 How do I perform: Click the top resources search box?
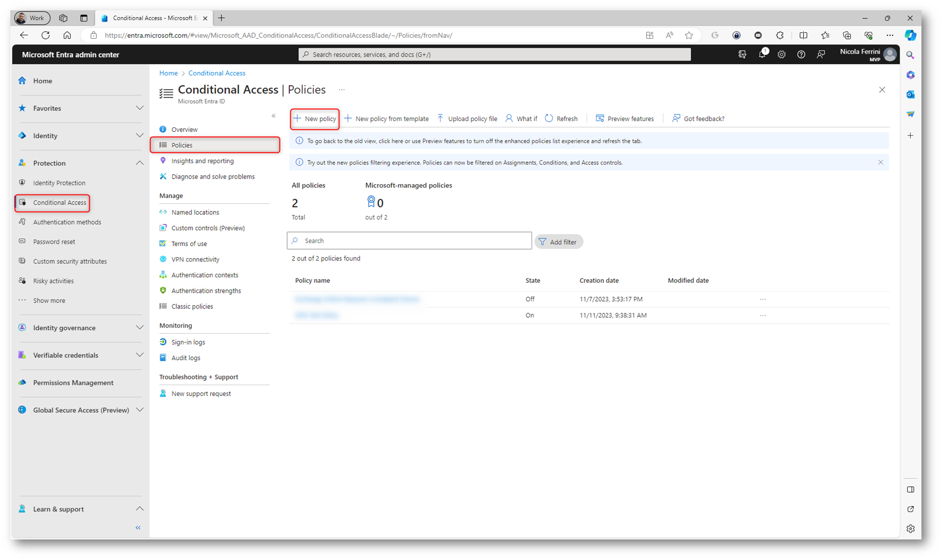[x=494, y=54]
